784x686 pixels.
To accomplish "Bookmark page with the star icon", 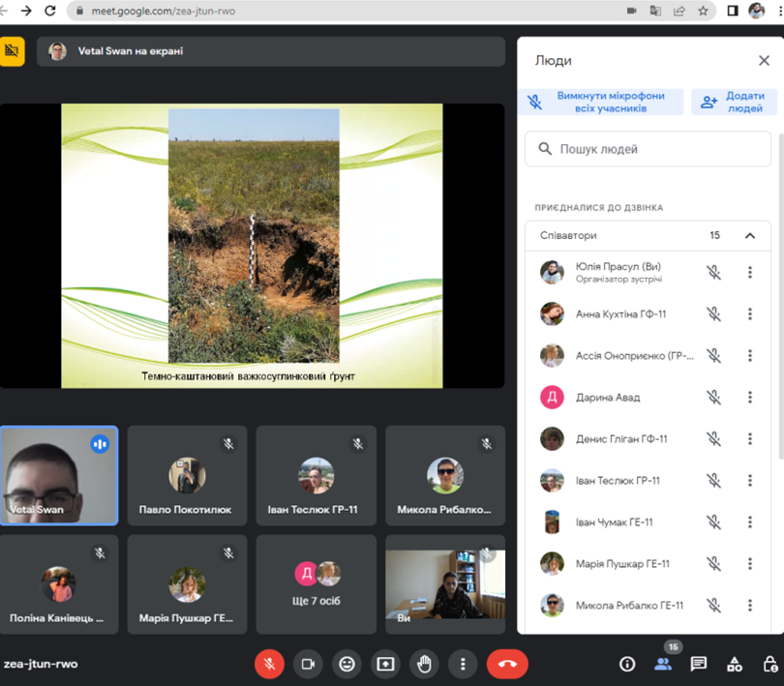I will click(704, 12).
